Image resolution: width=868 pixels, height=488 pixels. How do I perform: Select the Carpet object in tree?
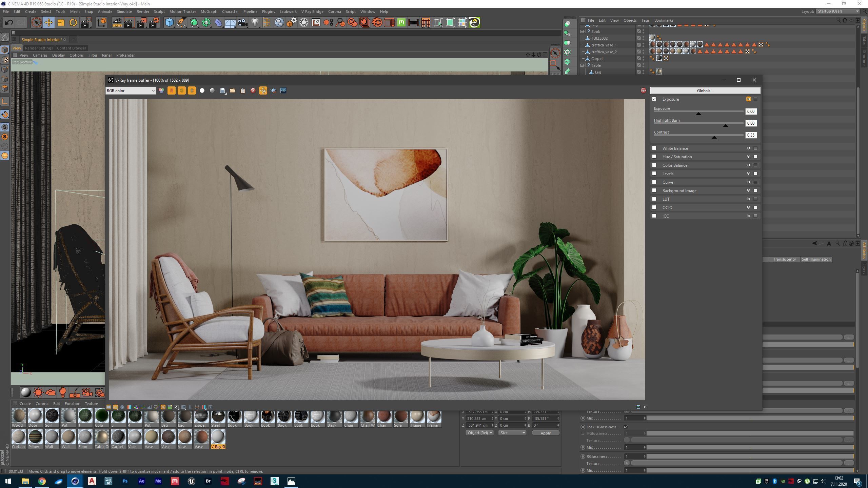[597, 59]
